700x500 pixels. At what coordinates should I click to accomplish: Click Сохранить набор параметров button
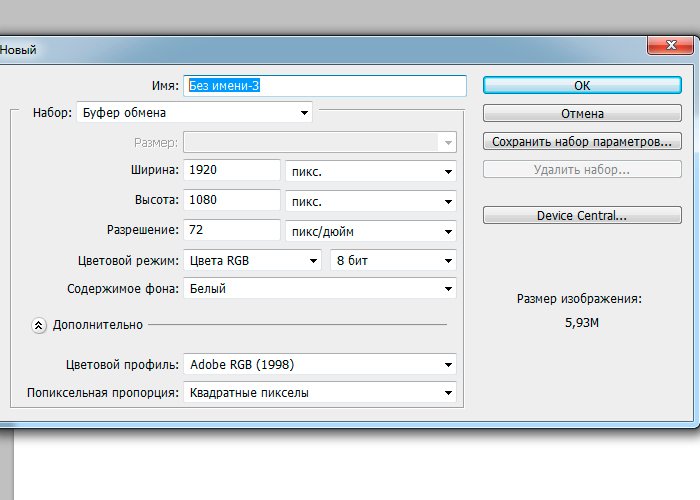click(582, 140)
